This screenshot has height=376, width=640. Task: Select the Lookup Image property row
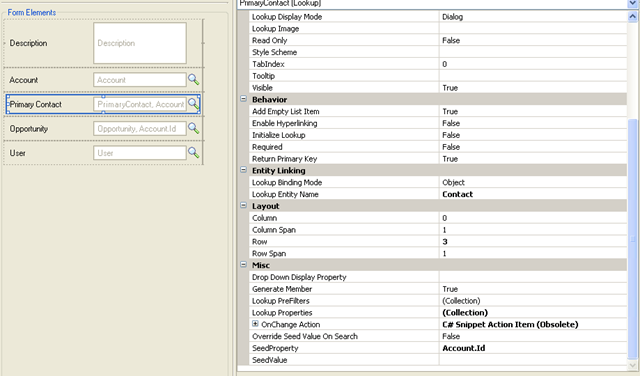438,29
